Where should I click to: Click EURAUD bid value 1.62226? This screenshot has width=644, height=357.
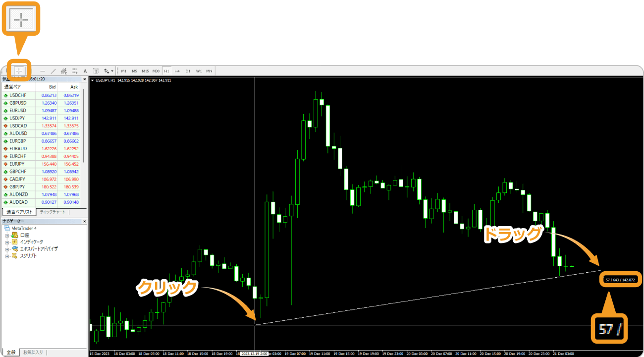coord(49,149)
